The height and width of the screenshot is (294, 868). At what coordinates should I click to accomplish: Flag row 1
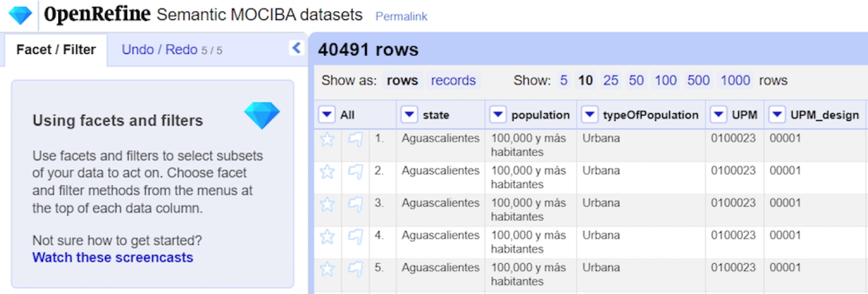point(355,139)
